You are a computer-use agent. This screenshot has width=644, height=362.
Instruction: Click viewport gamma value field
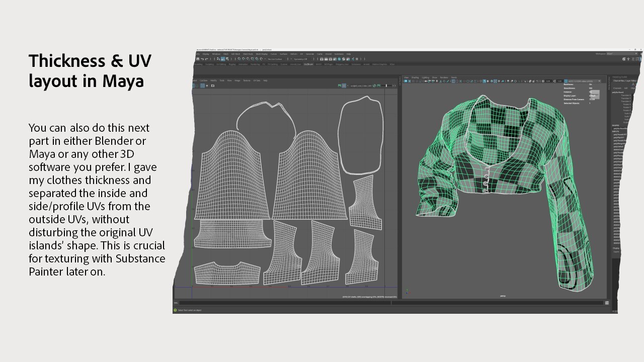click(x=560, y=81)
